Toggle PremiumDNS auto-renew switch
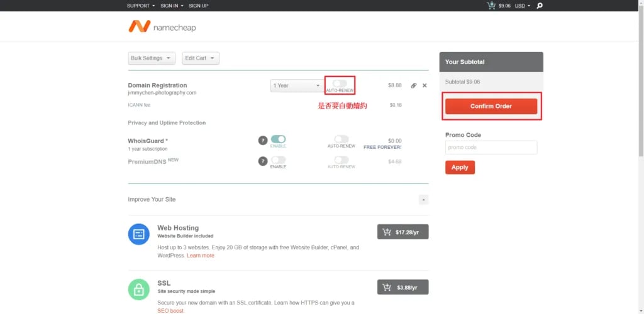The image size is (644, 314). click(x=341, y=160)
